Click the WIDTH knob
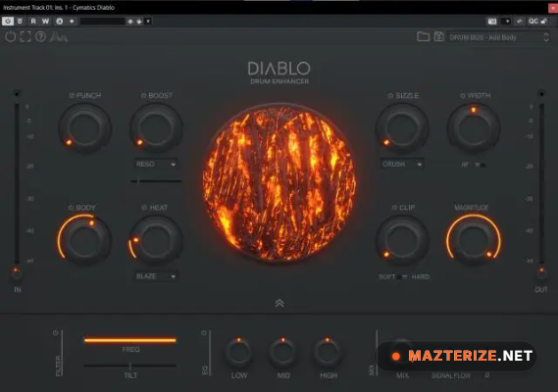 click(474, 128)
